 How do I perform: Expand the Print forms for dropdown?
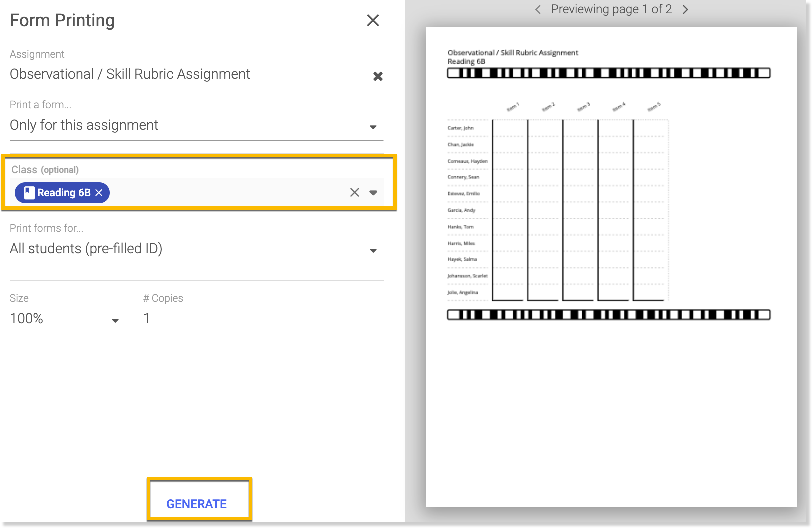(373, 251)
